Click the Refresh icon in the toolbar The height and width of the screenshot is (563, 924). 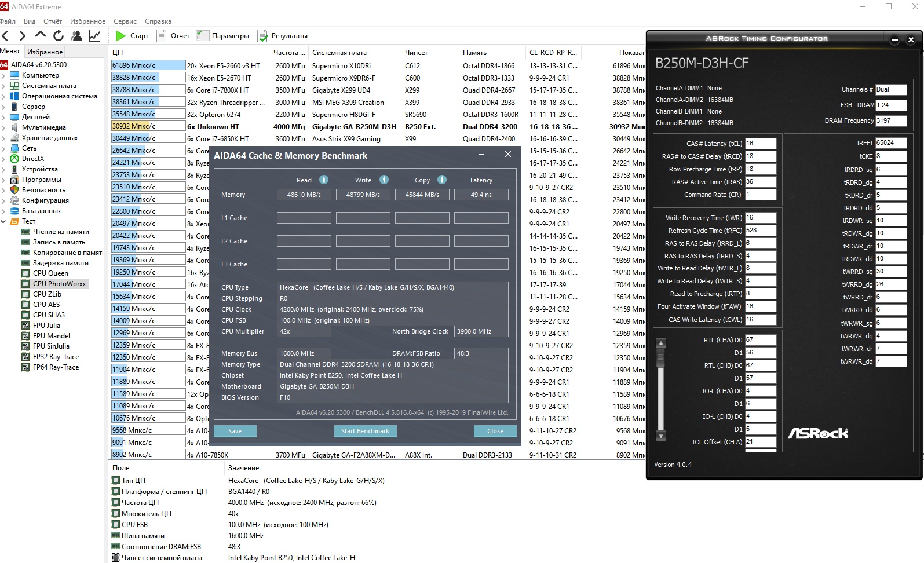pos(58,36)
